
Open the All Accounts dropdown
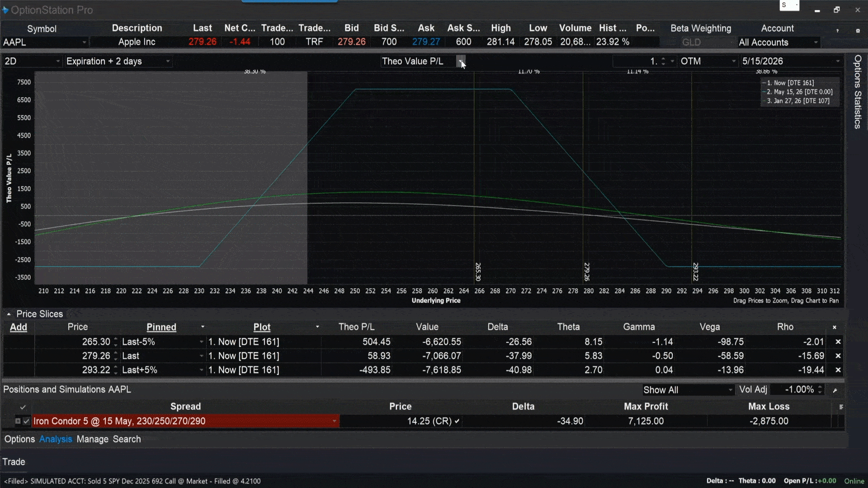click(816, 42)
